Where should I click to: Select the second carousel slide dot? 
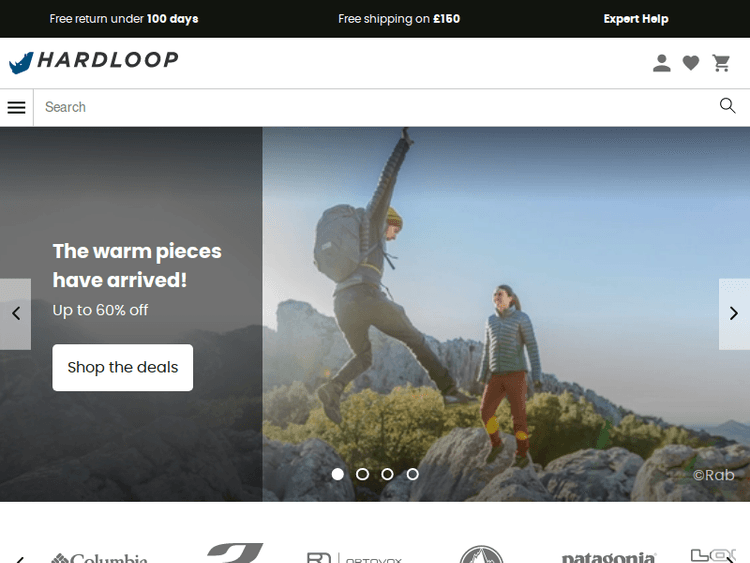tap(363, 474)
